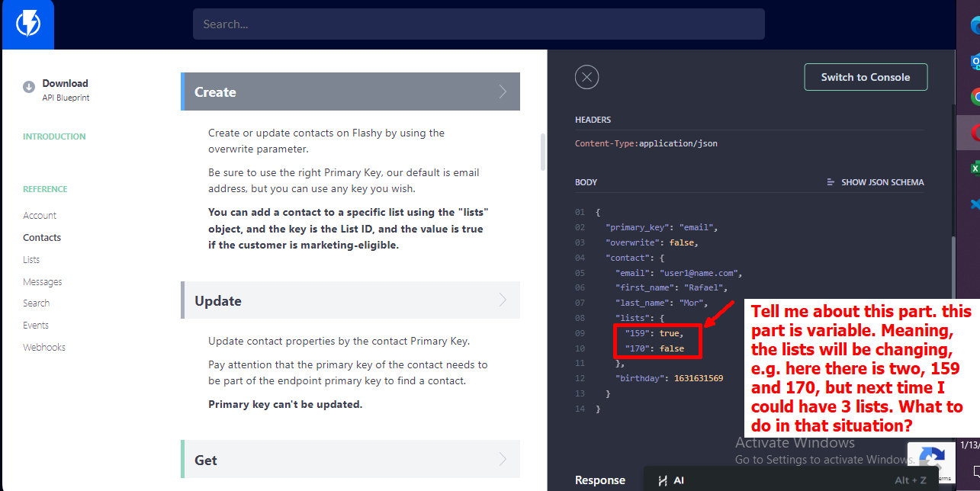Click the "email": "user1@name.com" line

coord(679,273)
